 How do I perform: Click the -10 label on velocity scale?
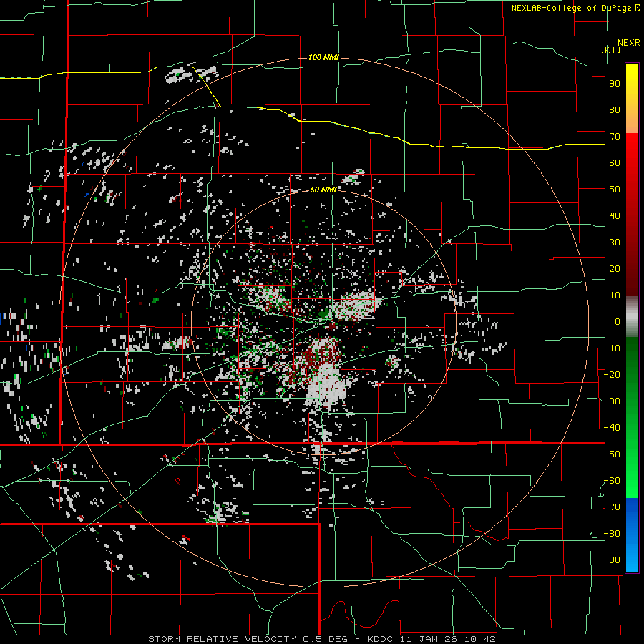(612, 348)
